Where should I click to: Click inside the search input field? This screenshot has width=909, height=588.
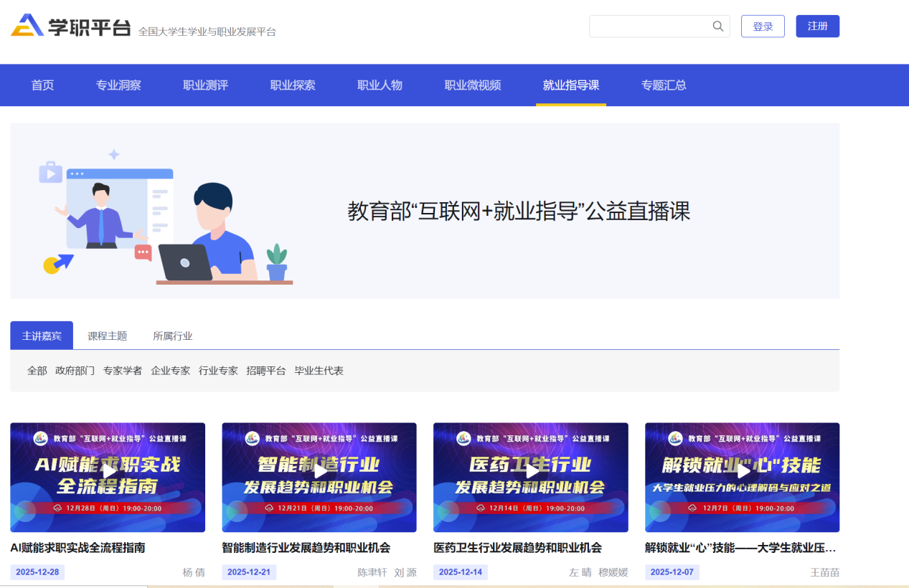pyautogui.click(x=649, y=27)
